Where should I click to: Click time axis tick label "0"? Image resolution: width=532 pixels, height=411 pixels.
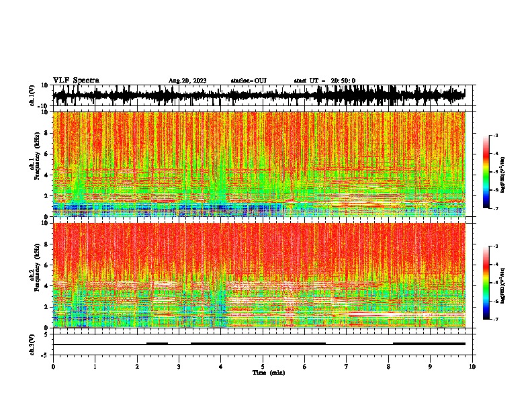point(53,367)
